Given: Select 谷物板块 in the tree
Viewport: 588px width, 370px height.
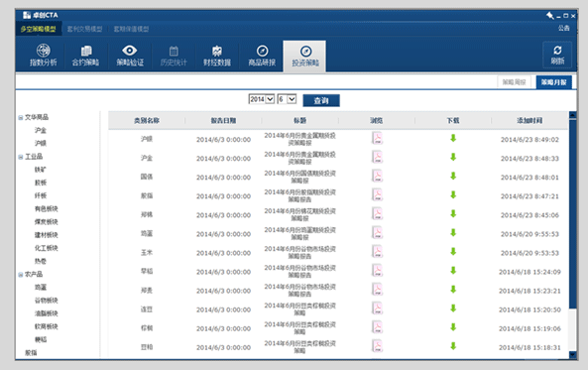Looking at the screenshot, I should [47, 301].
